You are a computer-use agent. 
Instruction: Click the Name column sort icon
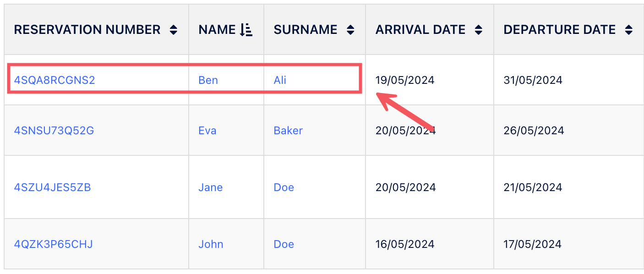(x=246, y=30)
